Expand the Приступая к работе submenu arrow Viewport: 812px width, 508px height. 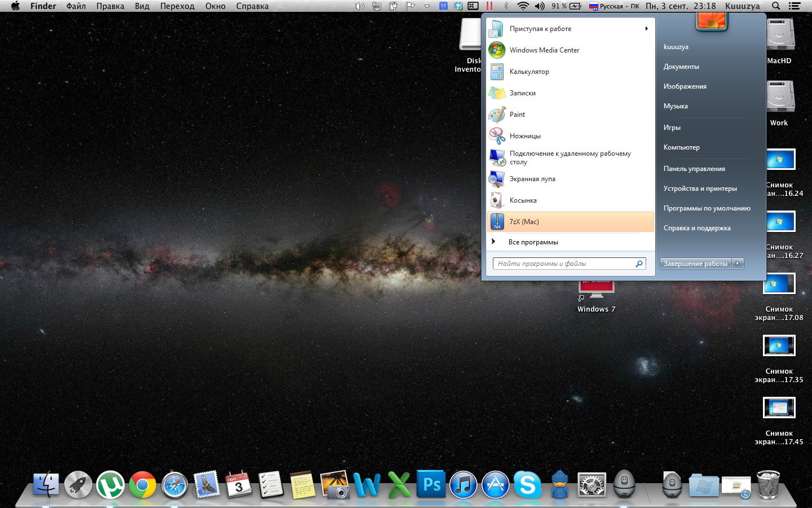pos(646,29)
